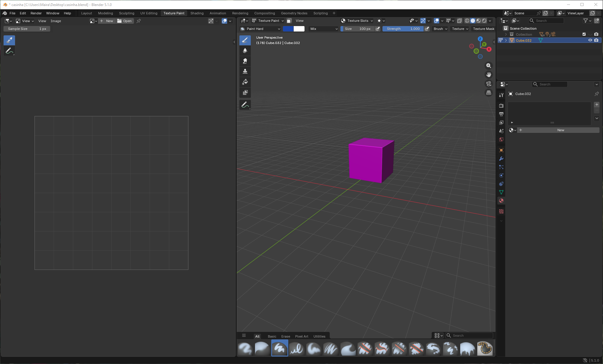
Task: Open the primary brush color swatch
Action: [288, 28]
